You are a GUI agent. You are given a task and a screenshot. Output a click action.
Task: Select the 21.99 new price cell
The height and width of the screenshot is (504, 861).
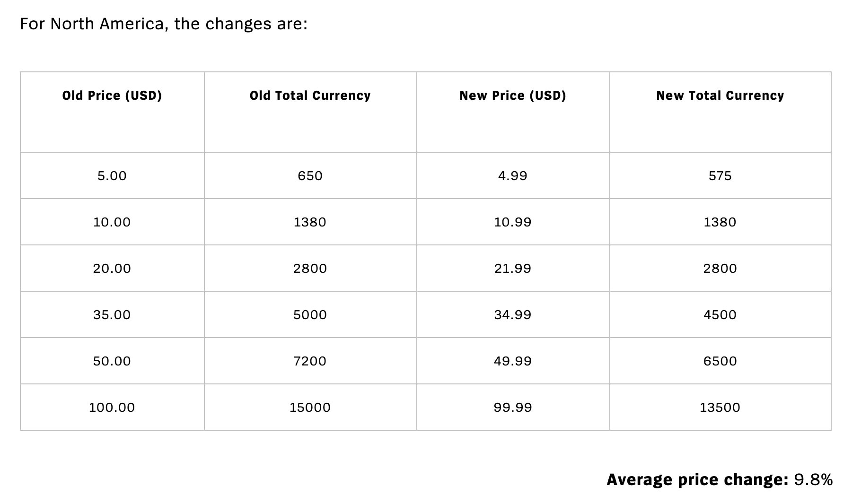click(x=513, y=269)
